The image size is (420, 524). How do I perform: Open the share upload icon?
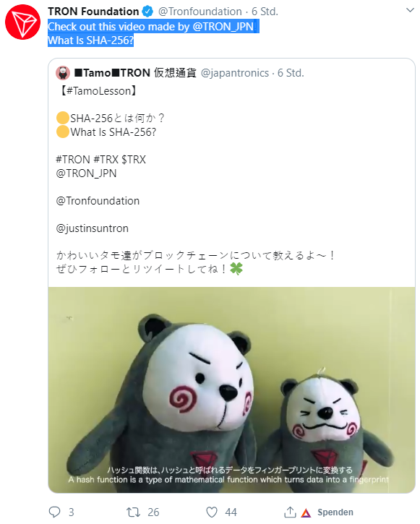coord(290,512)
